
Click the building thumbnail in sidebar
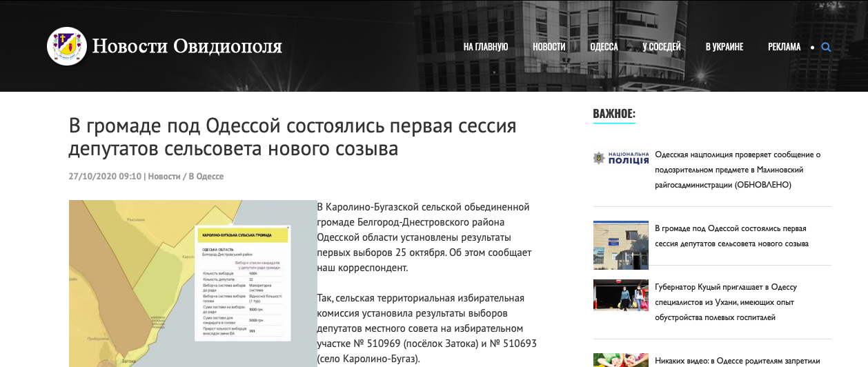click(621, 244)
